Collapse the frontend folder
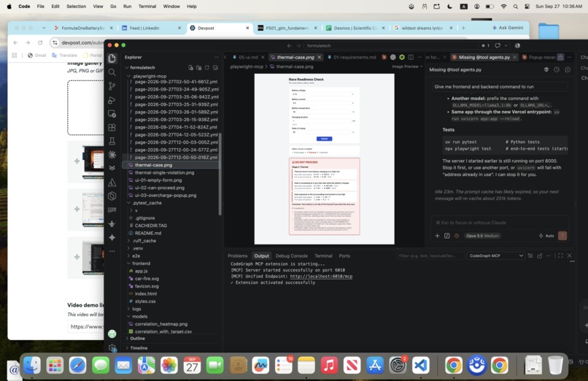588x381 pixels. click(128, 263)
